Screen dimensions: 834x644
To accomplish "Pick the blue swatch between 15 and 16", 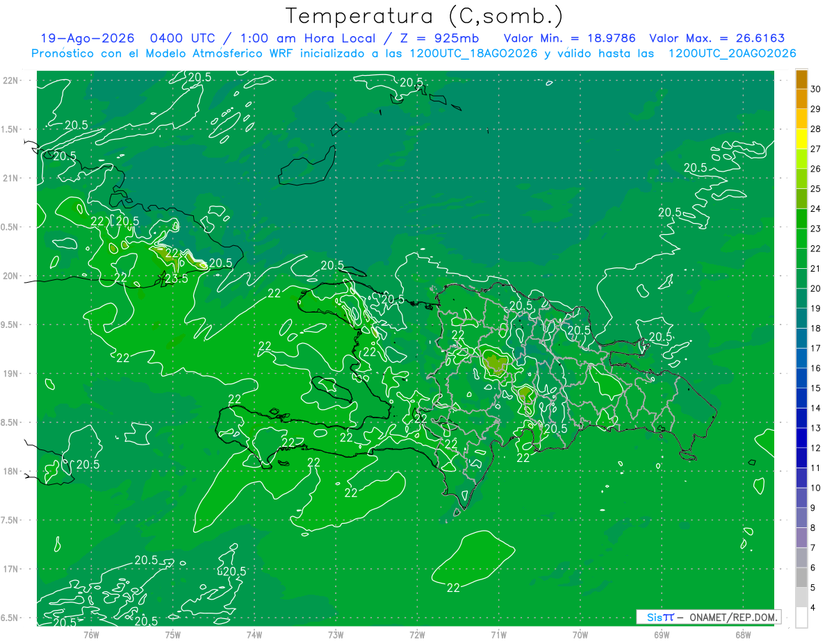I will click(x=801, y=378).
